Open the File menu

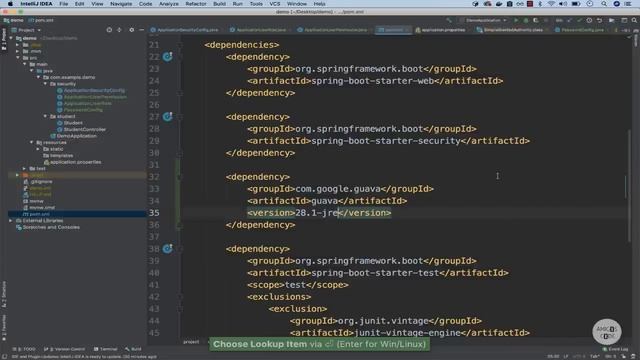64,4
